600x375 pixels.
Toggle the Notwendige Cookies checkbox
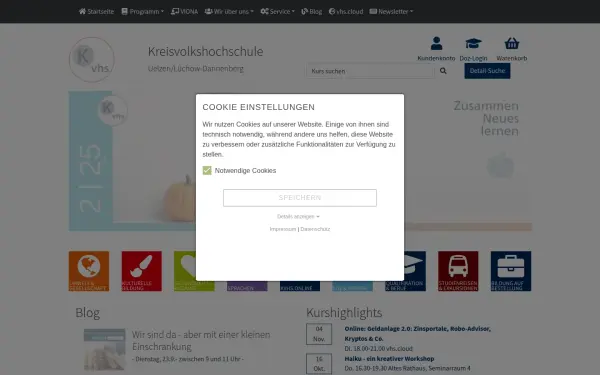point(207,171)
